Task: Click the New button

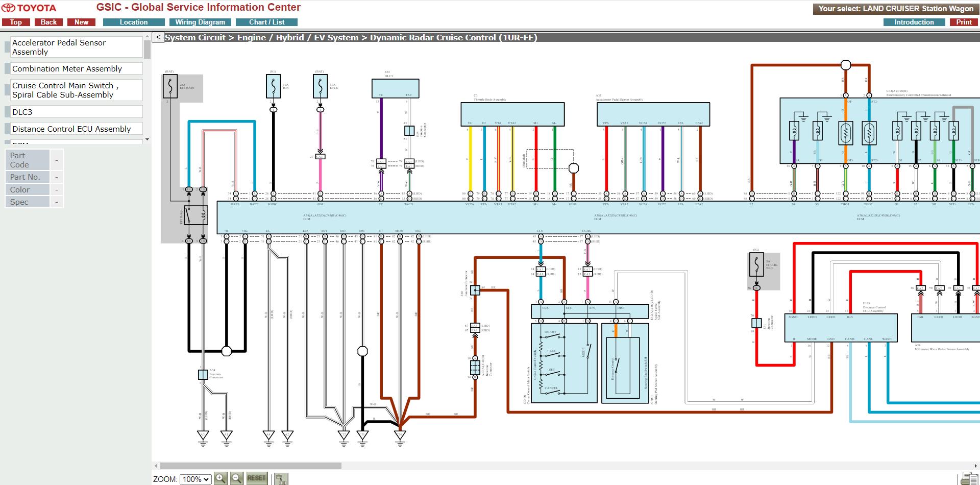Action: (x=81, y=22)
